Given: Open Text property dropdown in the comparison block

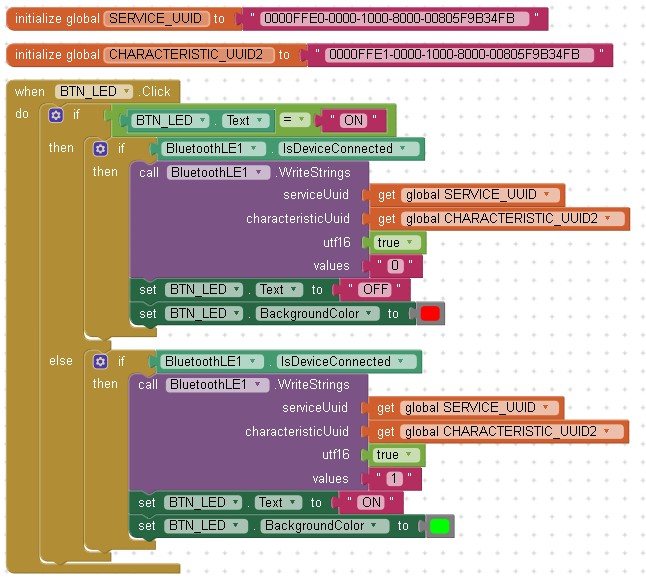Looking at the screenshot, I should tap(262, 120).
